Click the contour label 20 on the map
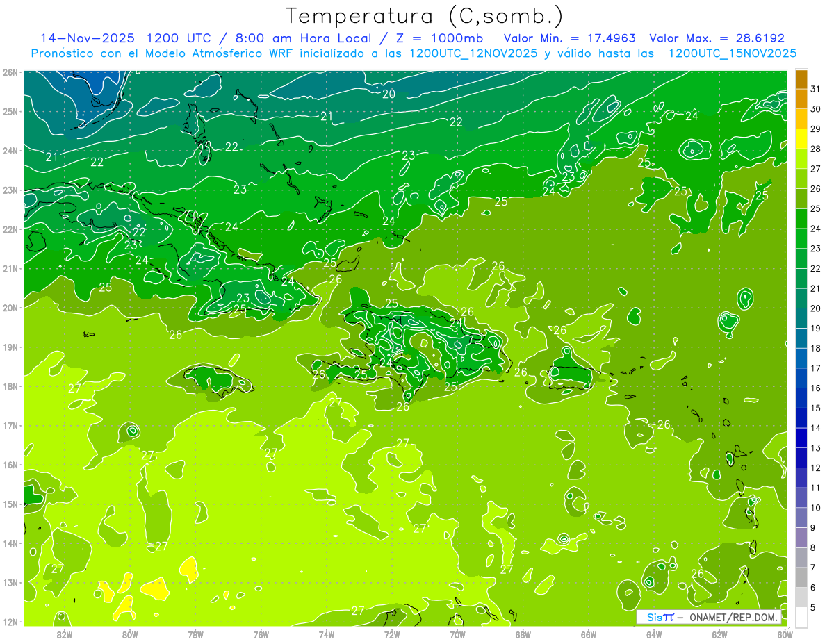Viewport: 834px width, 644px height. [x=389, y=94]
